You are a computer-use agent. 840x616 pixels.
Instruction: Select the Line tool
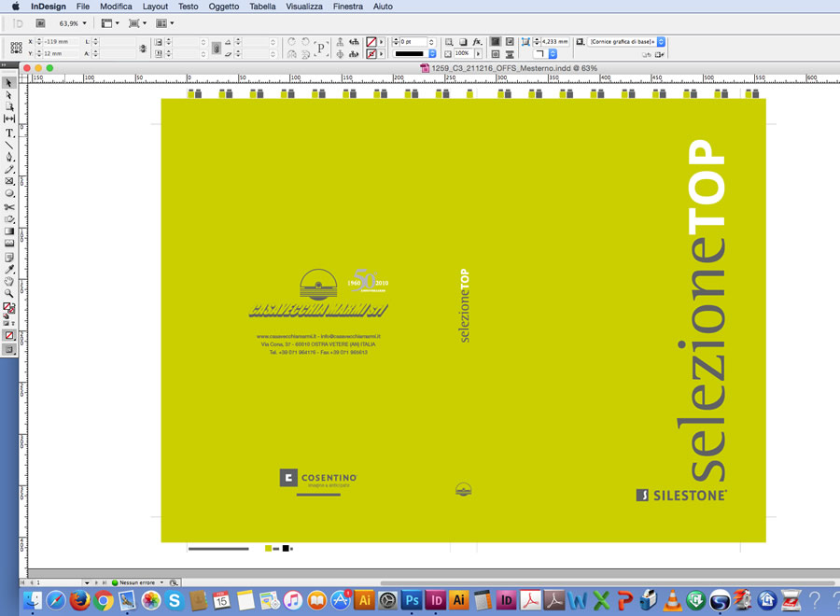click(x=9, y=145)
